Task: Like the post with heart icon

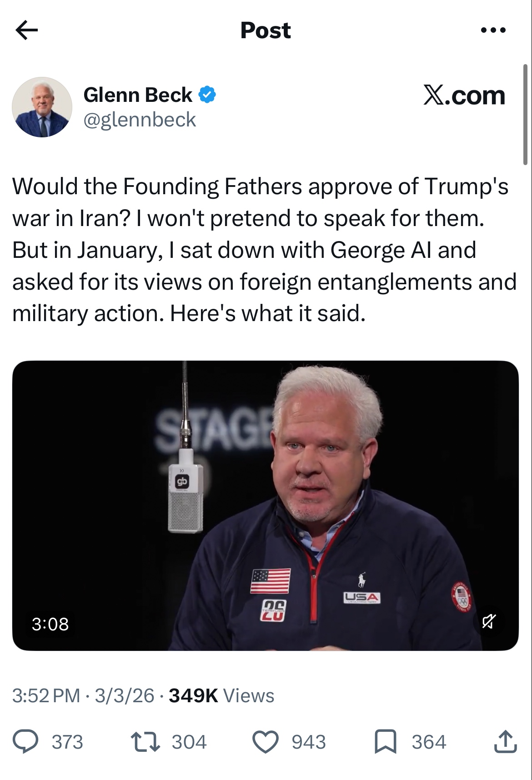Action: (x=265, y=742)
